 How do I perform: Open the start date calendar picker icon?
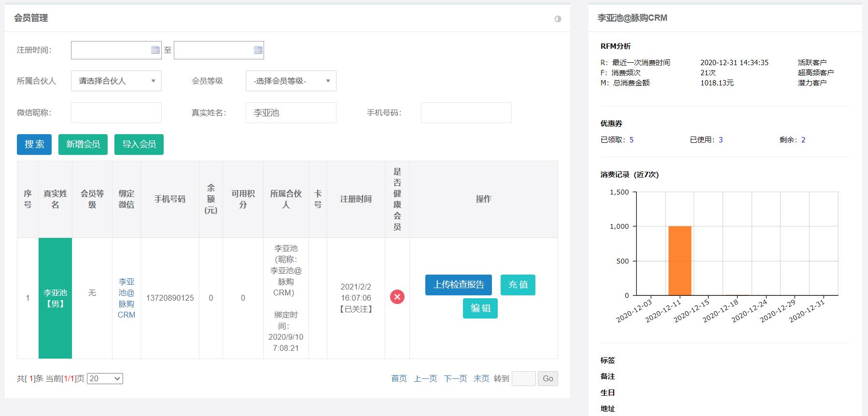click(155, 50)
